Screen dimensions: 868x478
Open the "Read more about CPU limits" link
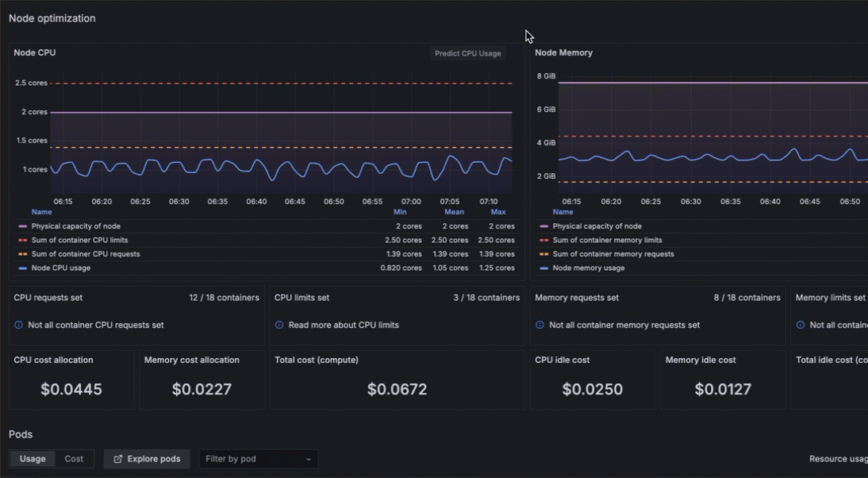344,325
